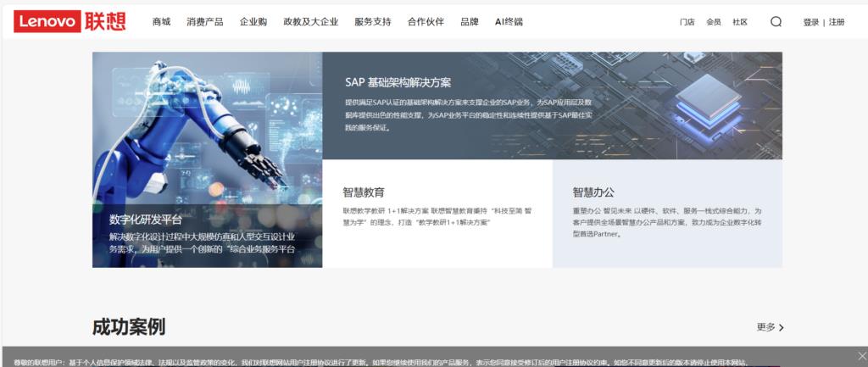Open the 智慧教育 card
Screen dimensions: 868x367
point(437,214)
